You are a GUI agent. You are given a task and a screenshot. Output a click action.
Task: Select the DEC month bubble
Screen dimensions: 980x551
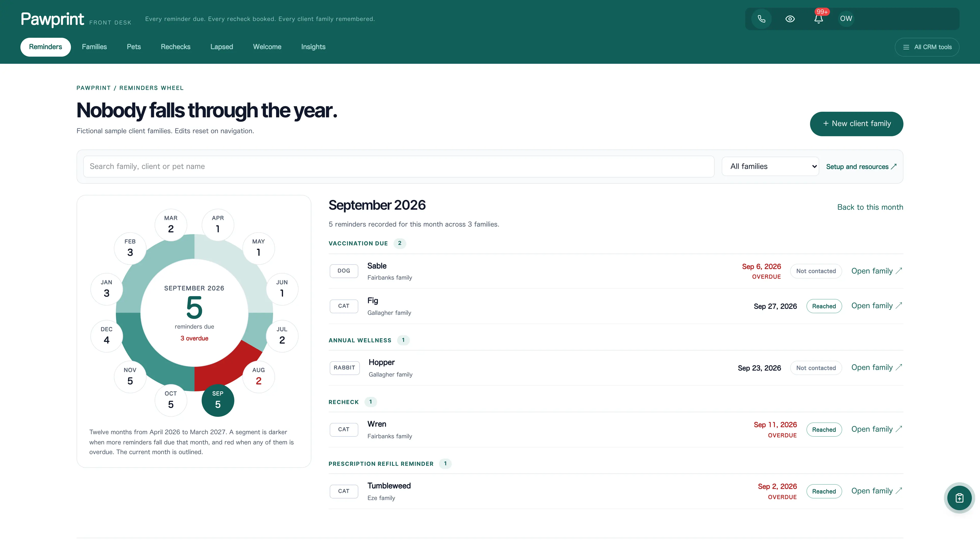pos(106,336)
